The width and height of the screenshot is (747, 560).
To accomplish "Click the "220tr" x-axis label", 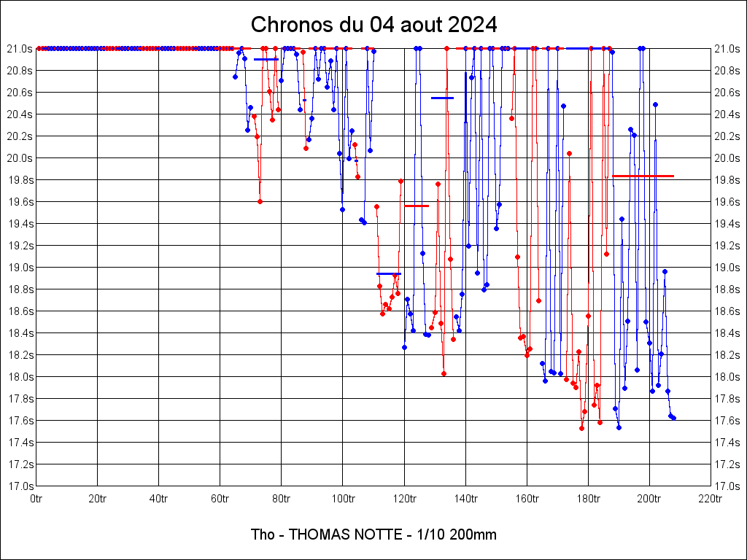I will [x=710, y=499].
